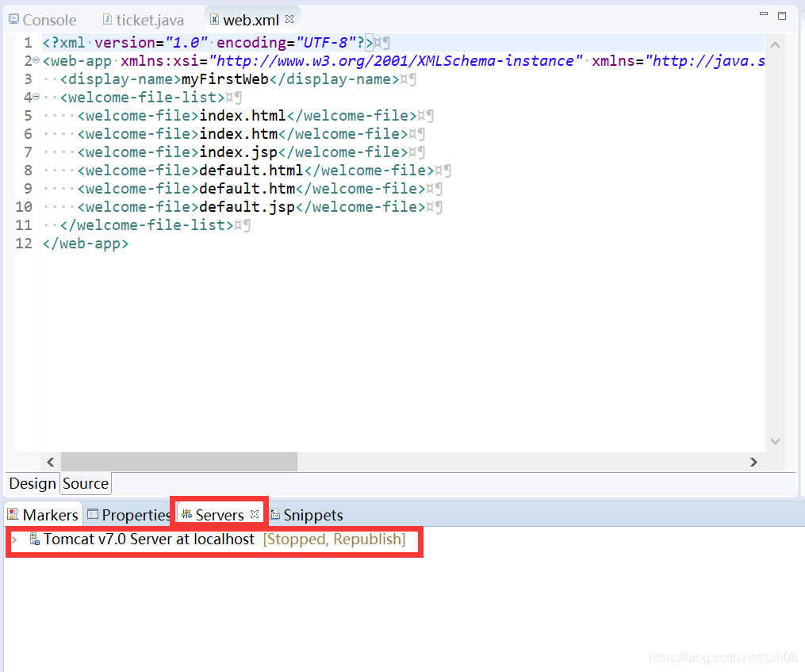Click the Tomcat server icon
The height and width of the screenshot is (672, 805).
(34, 539)
